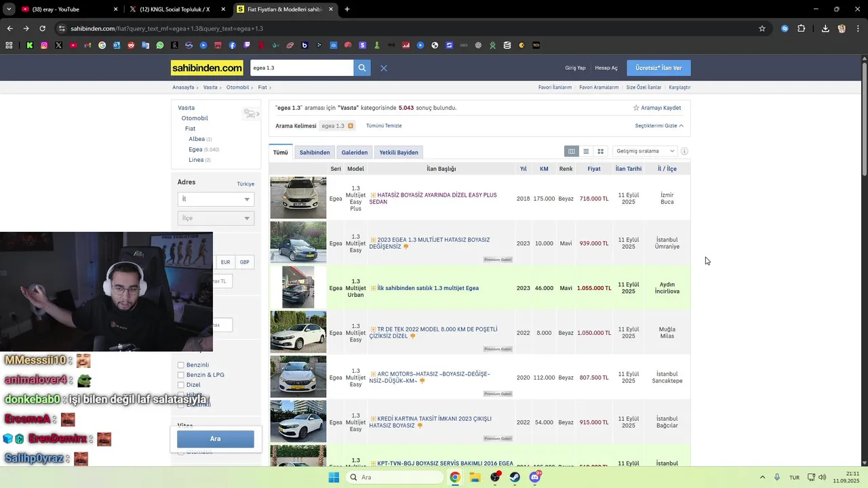Switch to the KNGL Social Topluluk tab
868x488 pixels.
tap(175, 9)
